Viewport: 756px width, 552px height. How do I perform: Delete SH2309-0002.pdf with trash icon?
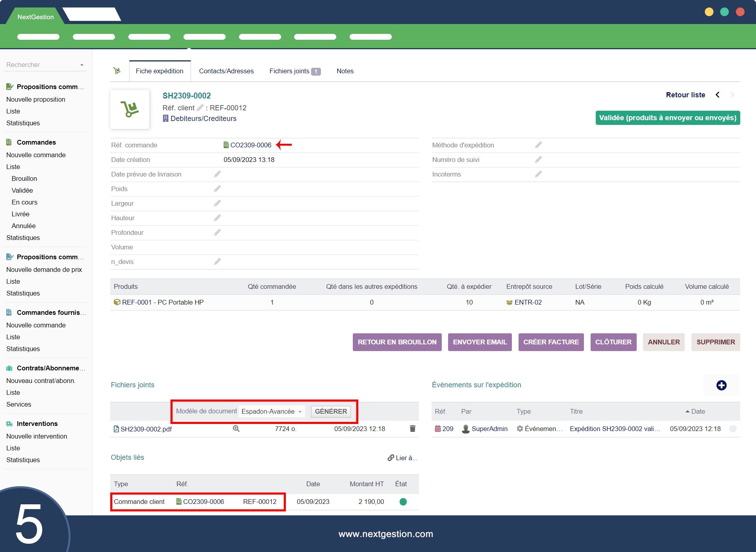click(412, 429)
